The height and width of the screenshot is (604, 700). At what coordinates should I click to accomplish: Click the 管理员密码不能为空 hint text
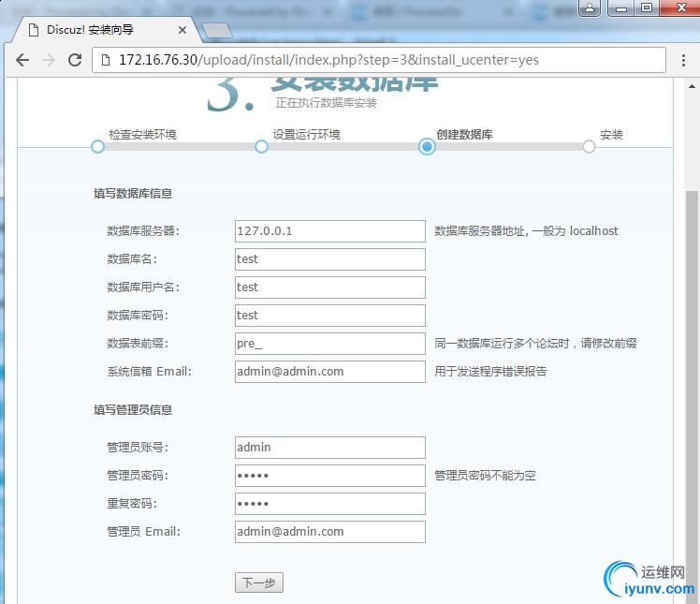coord(486,476)
